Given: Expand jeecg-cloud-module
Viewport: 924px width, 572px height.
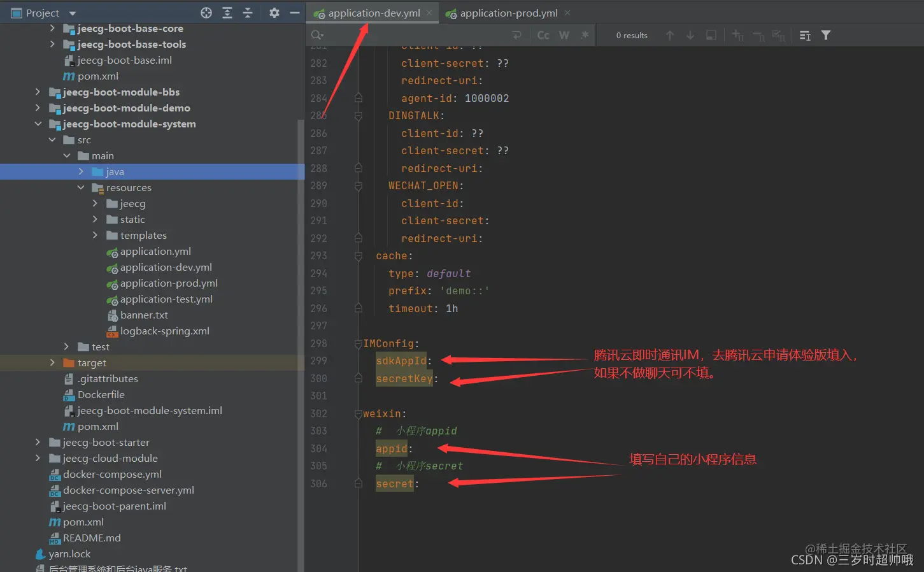Looking at the screenshot, I should (x=38, y=458).
